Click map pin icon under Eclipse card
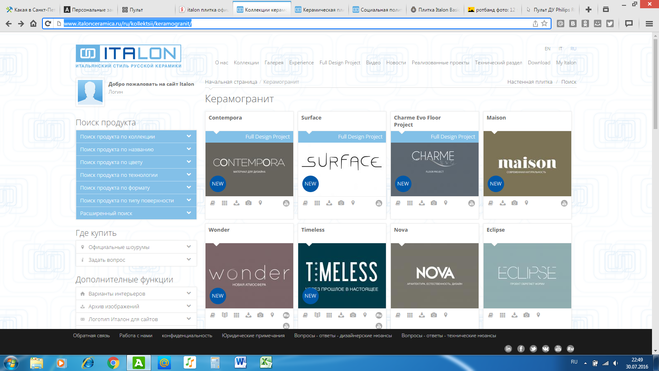This screenshot has width=659, height=371. point(538,315)
